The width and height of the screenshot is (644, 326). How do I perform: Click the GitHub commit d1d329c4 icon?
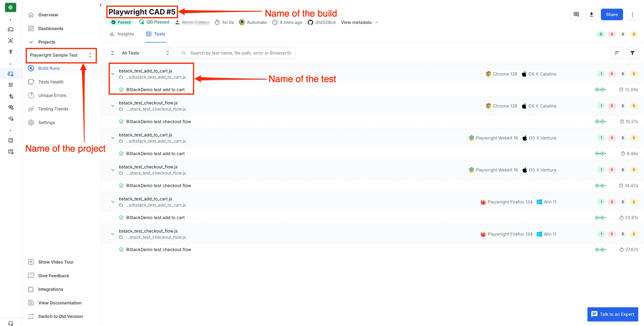point(310,23)
